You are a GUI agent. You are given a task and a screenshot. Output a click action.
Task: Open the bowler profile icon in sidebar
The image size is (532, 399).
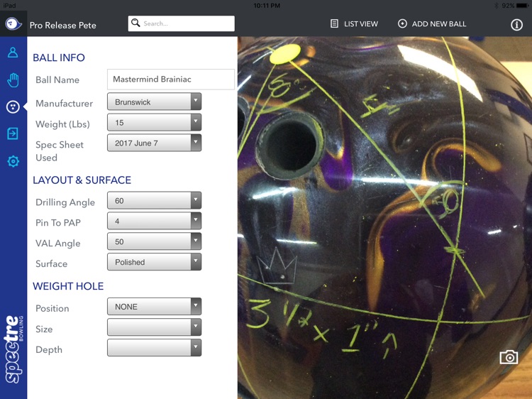13,53
